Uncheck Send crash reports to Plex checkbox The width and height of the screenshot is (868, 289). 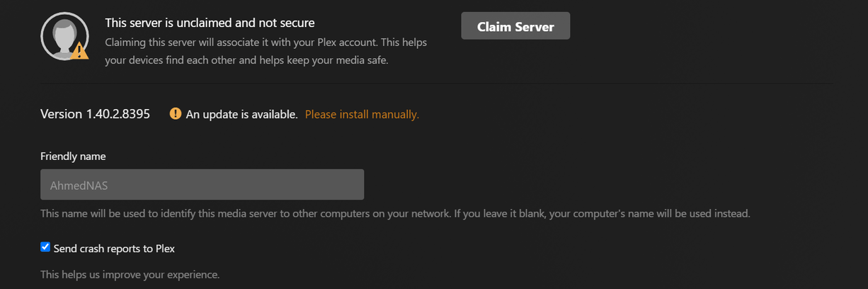point(45,247)
